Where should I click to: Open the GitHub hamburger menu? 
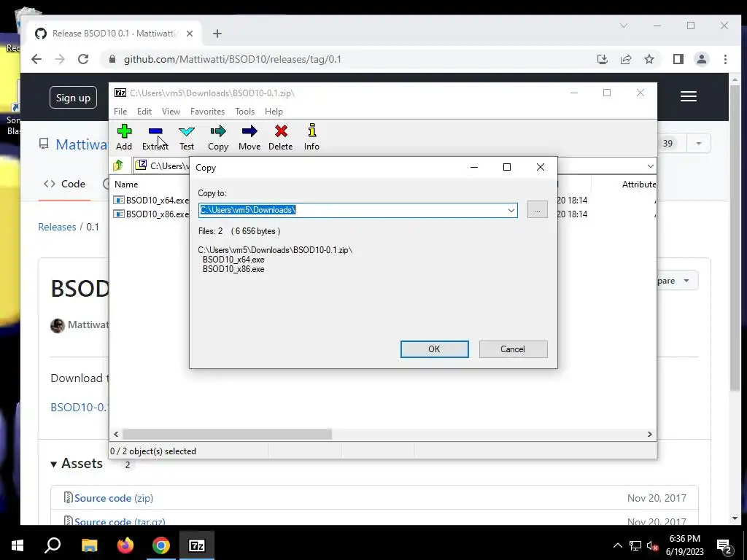tap(689, 96)
